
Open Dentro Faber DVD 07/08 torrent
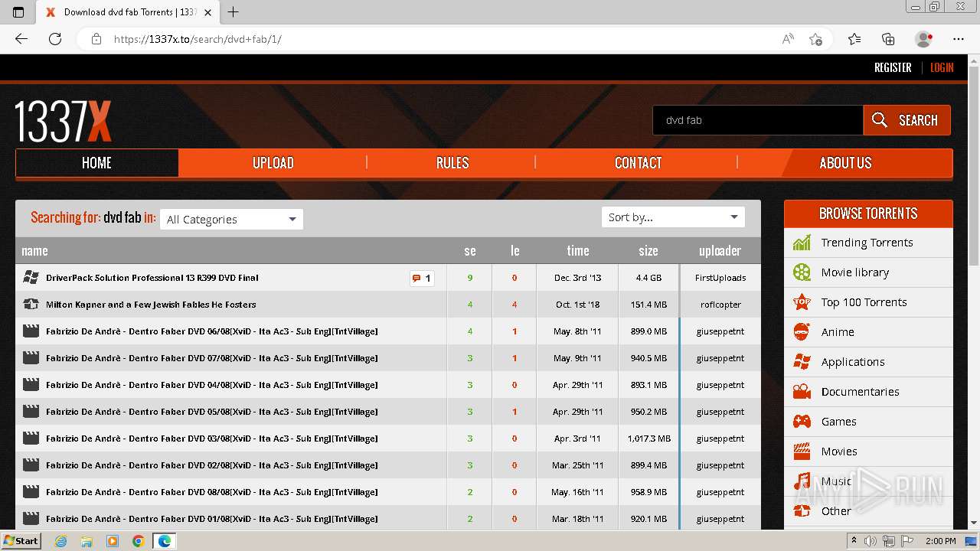click(x=212, y=358)
